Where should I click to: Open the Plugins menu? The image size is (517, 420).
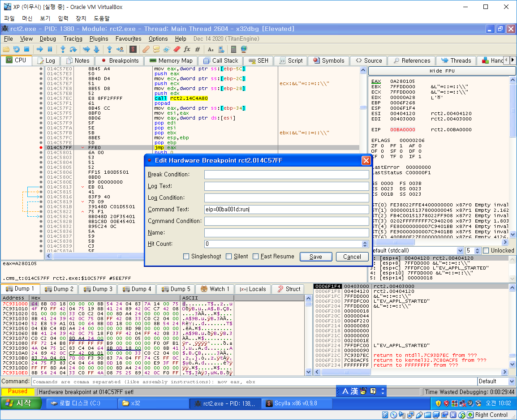[99, 39]
